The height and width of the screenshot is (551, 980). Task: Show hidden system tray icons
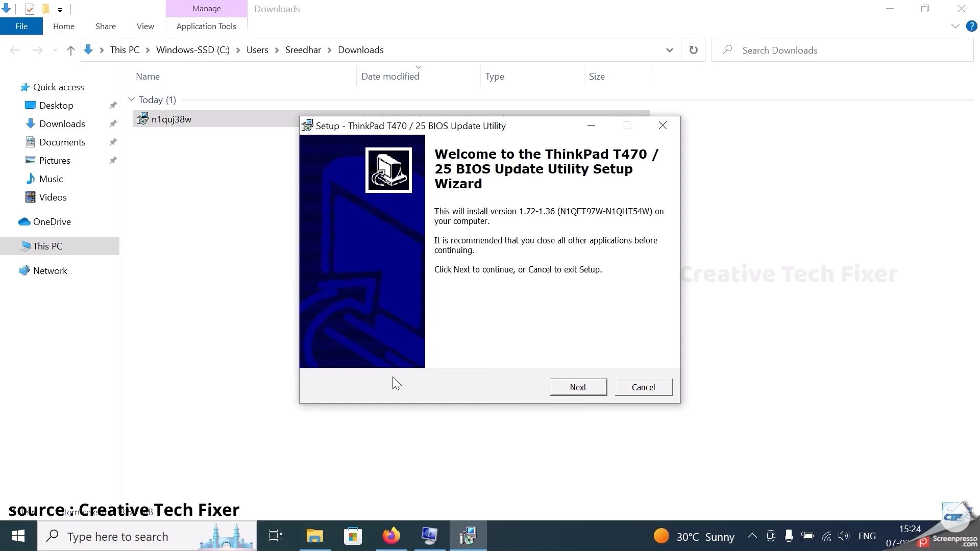[752, 536]
